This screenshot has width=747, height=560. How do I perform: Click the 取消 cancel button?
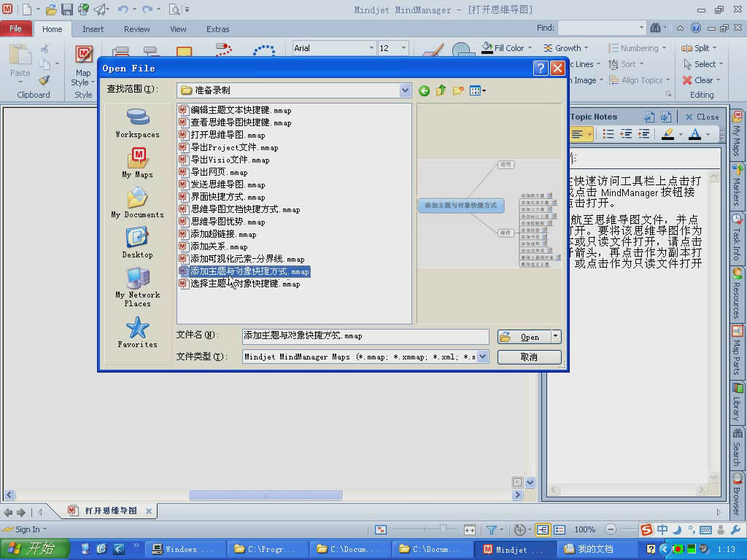[530, 357]
